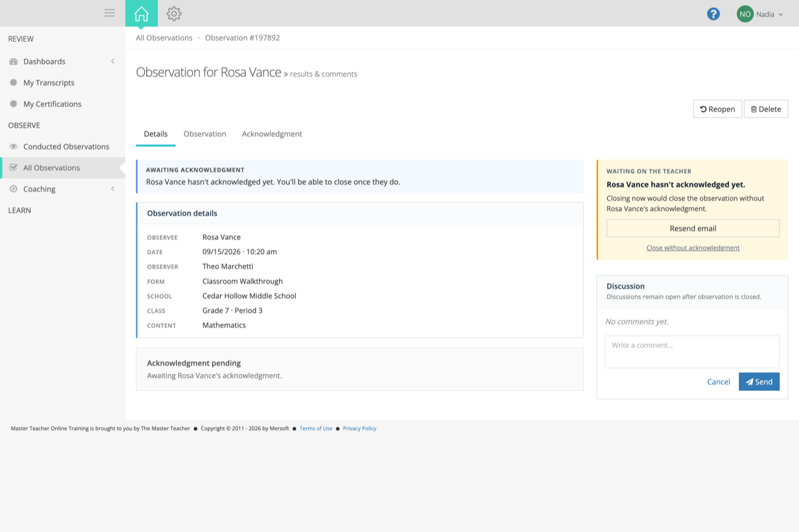Send the discussion comment
This screenshot has height=532, width=799.
coord(759,381)
